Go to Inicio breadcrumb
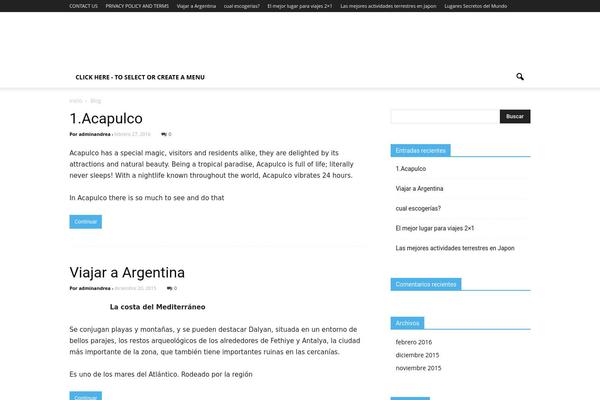 [76, 101]
